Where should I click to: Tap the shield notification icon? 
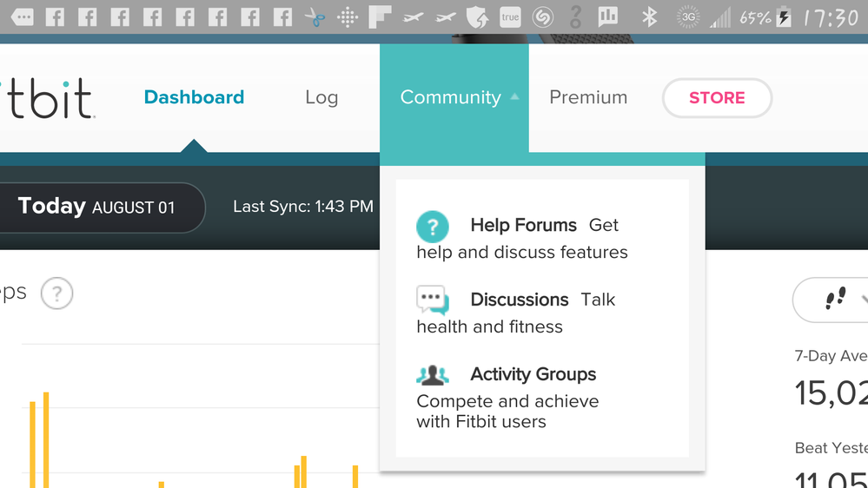477,17
